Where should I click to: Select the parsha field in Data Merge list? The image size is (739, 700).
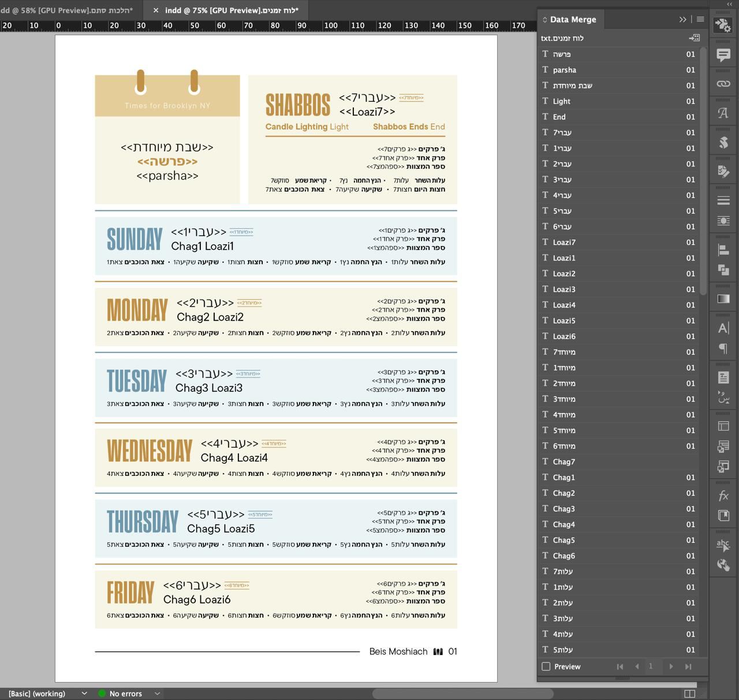pyautogui.click(x=565, y=70)
